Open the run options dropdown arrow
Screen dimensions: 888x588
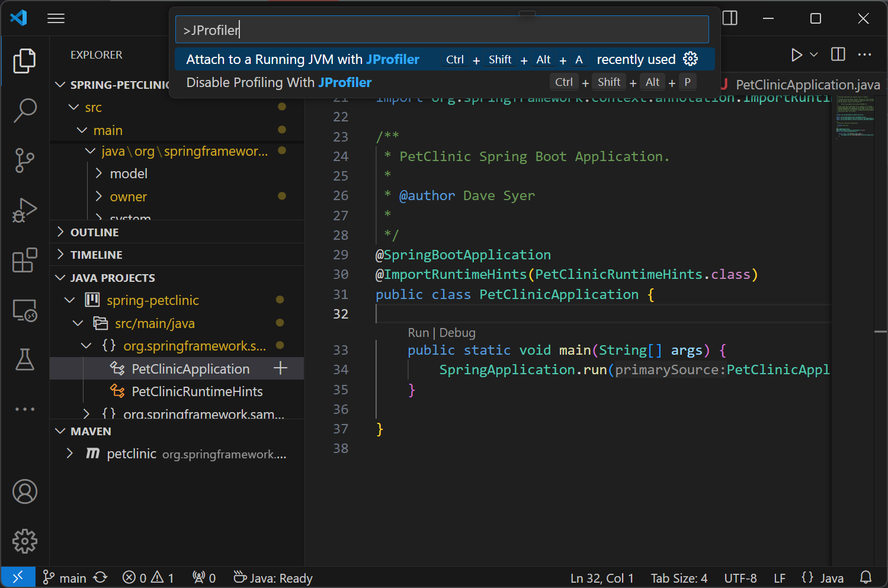[814, 55]
